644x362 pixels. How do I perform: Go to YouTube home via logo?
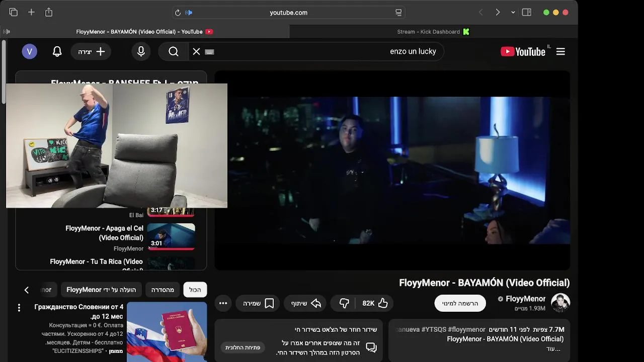point(523,51)
